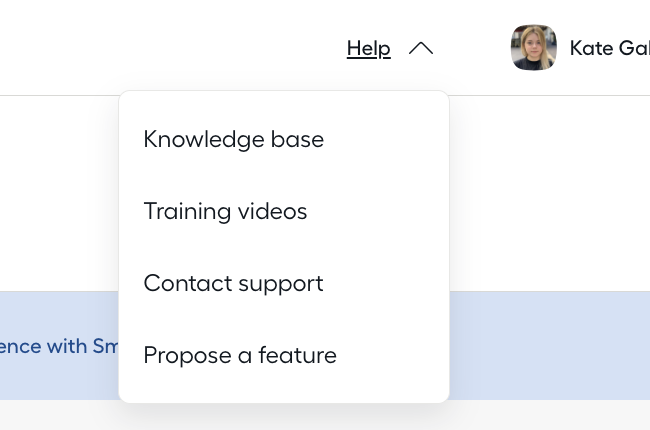Click the caret beside the Help label

(x=421, y=48)
